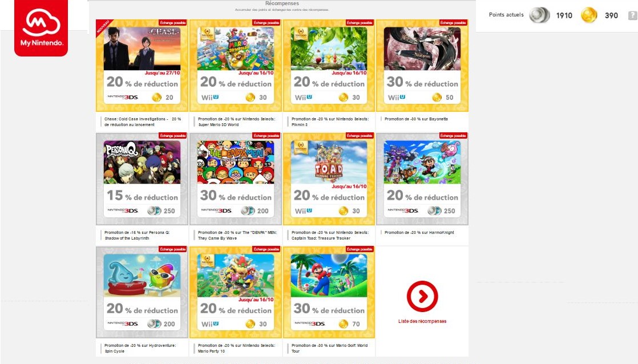The image size is (638, 364).
Task: Select the DENPA MEN reward thumbnail
Action: click(235, 162)
